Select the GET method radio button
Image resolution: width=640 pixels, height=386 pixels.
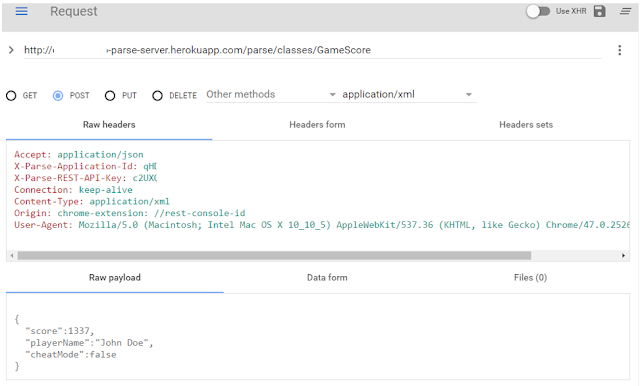tap(11, 96)
